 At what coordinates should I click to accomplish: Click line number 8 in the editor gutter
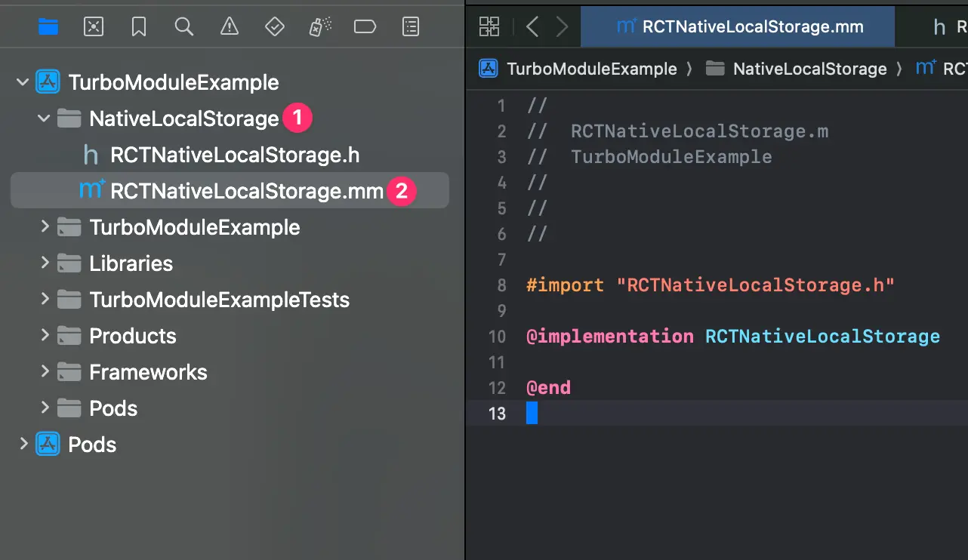click(x=501, y=285)
